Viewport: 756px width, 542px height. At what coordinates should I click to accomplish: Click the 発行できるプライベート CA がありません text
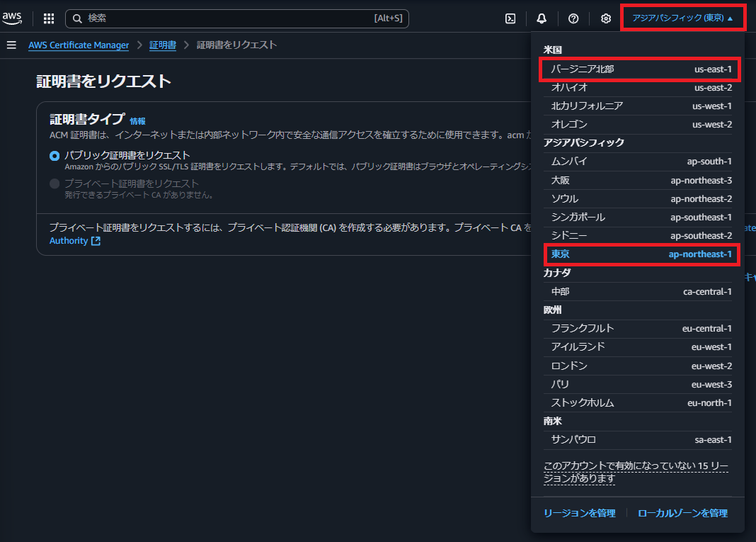(139, 195)
